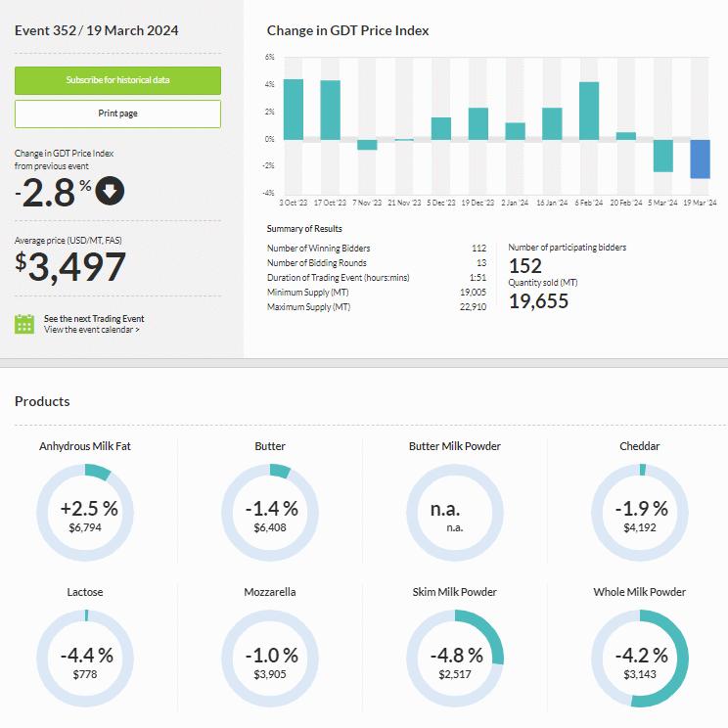This screenshot has height=728, width=728.
Task: Click the 19 Mar '24 axis label
Action: tap(700, 203)
